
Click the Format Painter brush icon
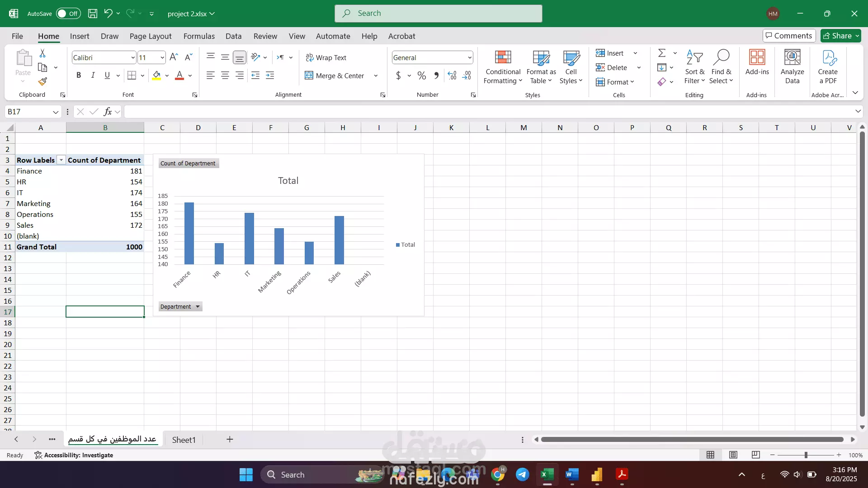click(42, 81)
